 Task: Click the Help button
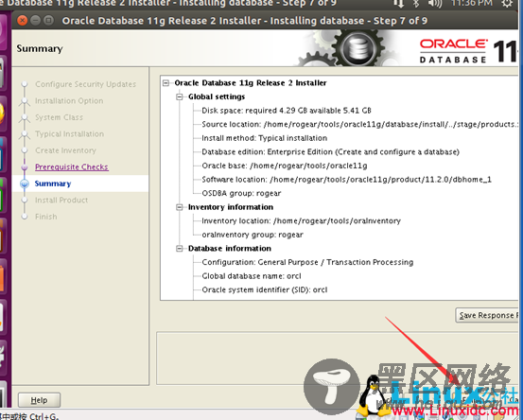[39, 400]
